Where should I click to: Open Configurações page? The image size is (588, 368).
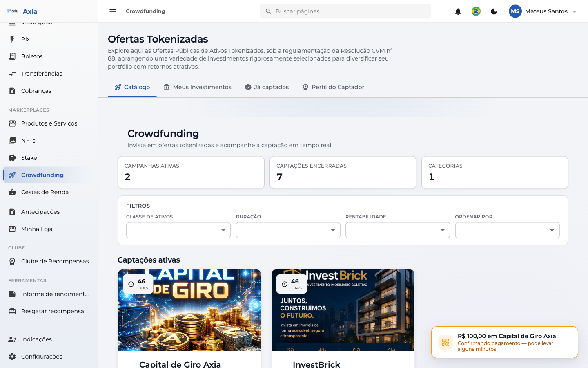pos(49,357)
